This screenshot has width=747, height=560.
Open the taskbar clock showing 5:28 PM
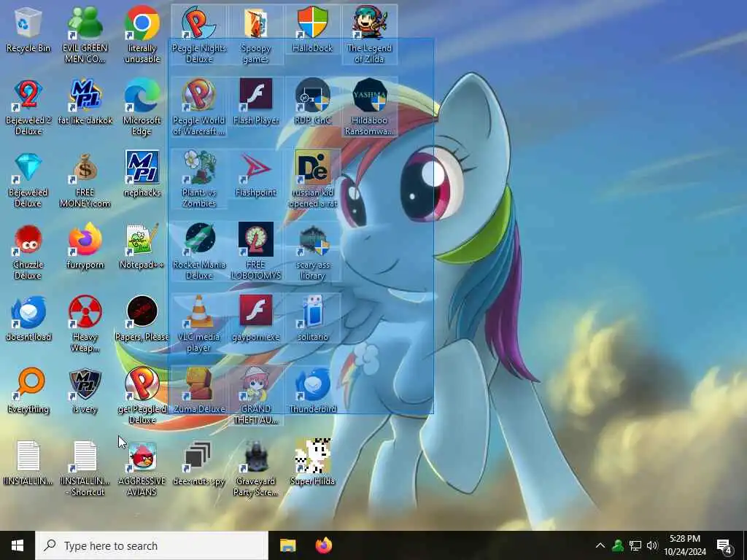(x=684, y=545)
